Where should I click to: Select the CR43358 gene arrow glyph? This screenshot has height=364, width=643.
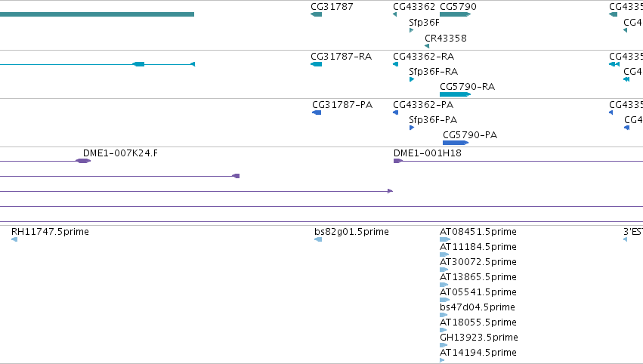click(x=427, y=46)
